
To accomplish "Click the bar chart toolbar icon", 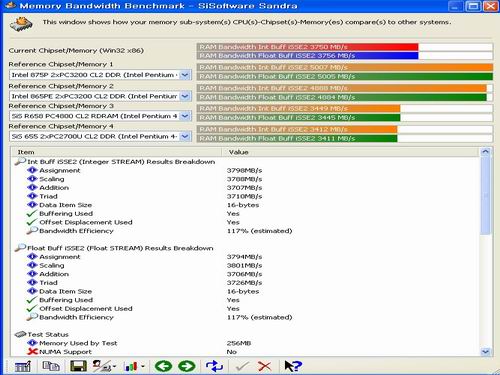I will 131,367.
